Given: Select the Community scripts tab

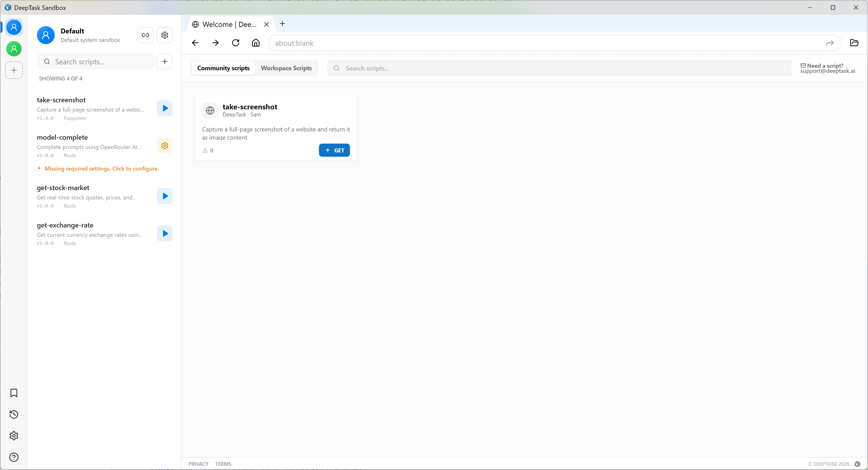Looking at the screenshot, I should pos(223,68).
